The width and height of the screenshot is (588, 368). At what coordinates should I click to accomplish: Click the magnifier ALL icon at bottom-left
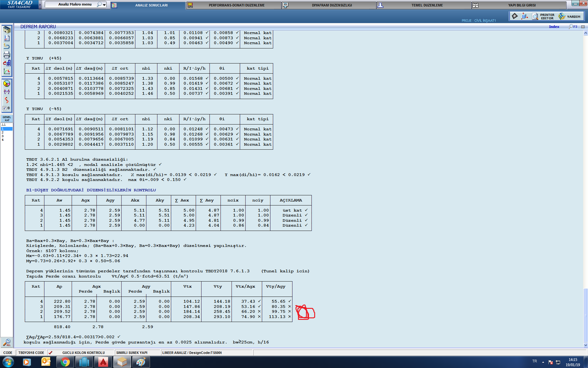point(7,342)
